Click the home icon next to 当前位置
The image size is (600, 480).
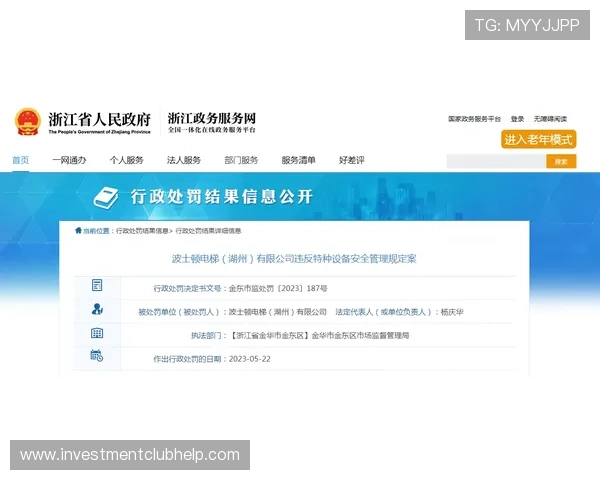click(x=78, y=230)
